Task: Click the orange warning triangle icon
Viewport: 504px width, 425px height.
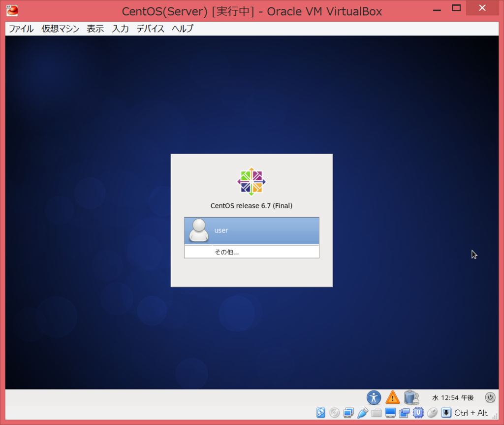Action: pos(392,397)
